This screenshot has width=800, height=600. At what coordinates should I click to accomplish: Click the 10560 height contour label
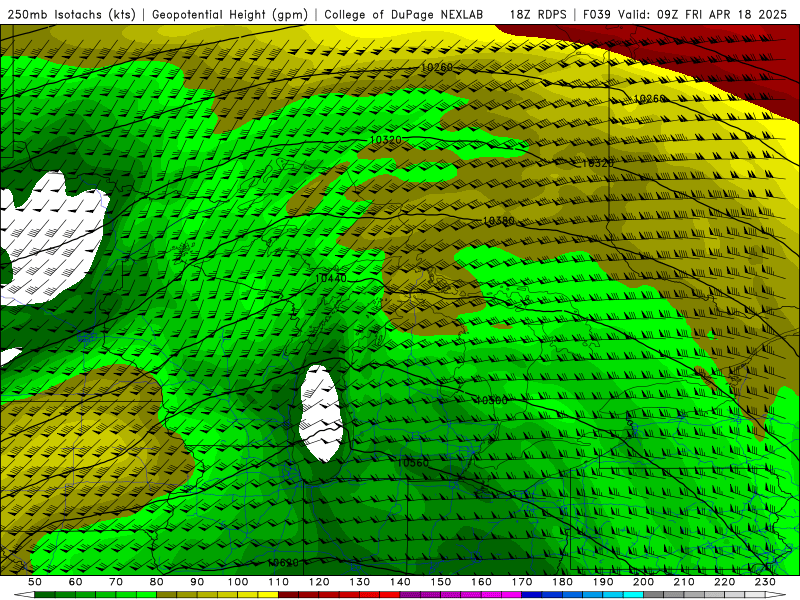[x=413, y=463]
